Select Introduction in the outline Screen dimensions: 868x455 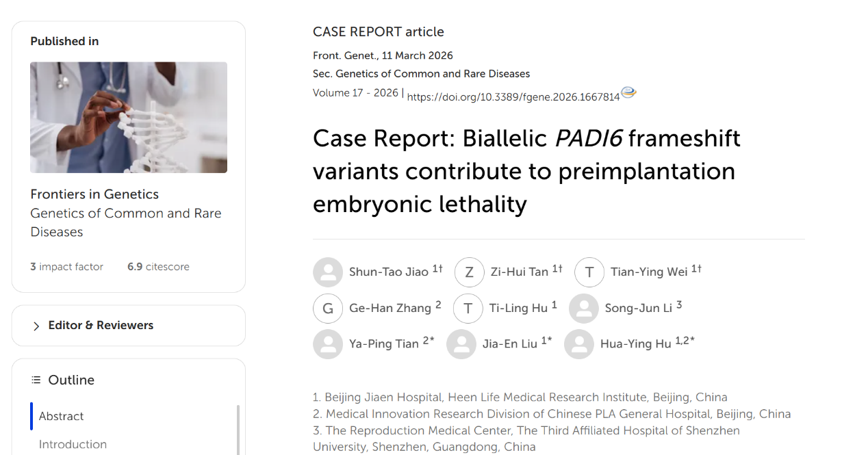73,444
